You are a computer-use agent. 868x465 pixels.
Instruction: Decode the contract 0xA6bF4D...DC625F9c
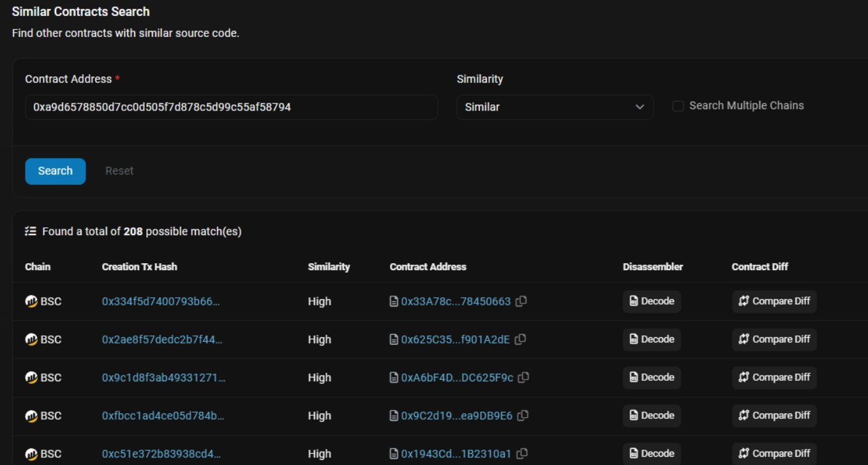[652, 377]
